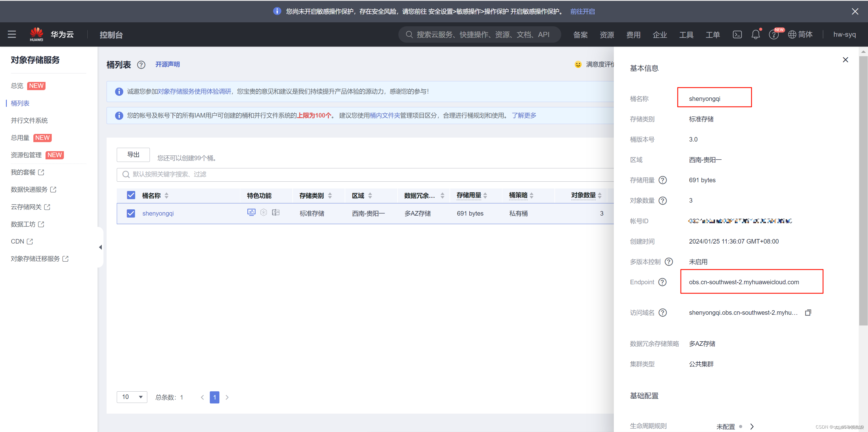The image size is (868, 432).
Task: Click help icon next to 存储用量 in panel
Action: point(662,180)
